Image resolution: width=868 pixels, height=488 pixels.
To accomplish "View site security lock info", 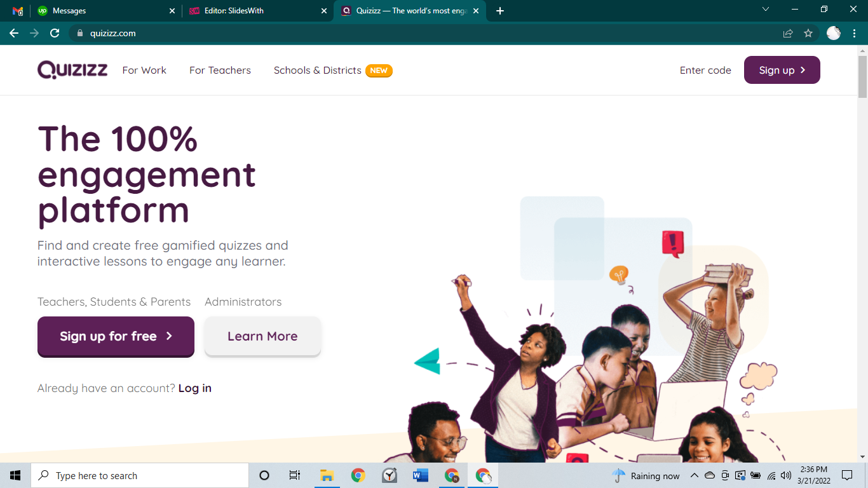I will [x=80, y=33].
